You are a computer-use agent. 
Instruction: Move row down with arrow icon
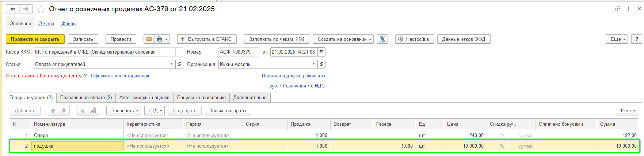click(64, 110)
